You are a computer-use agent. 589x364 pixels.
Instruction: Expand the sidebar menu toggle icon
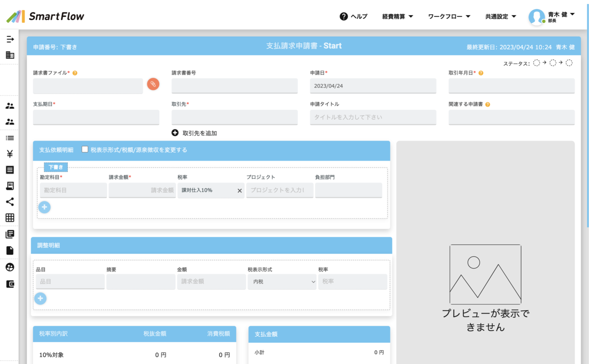pos(10,39)
